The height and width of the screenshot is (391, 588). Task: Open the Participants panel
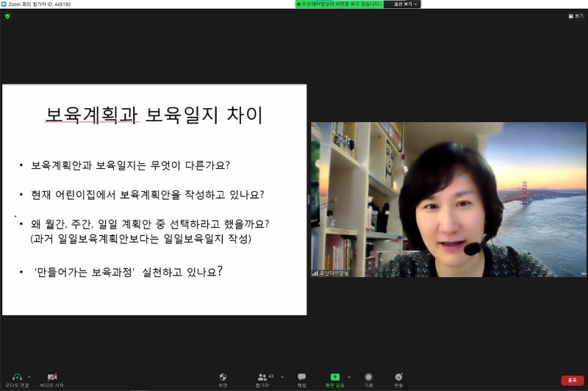(262, 377)
